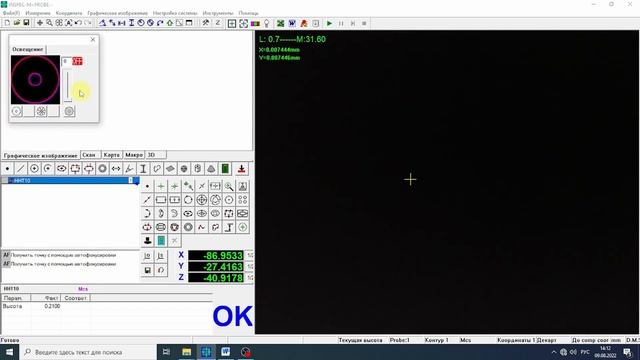The height and width of the screenshot is (360, 640).
Task: Open Word from the taskbar
Action: pos(225,352)
